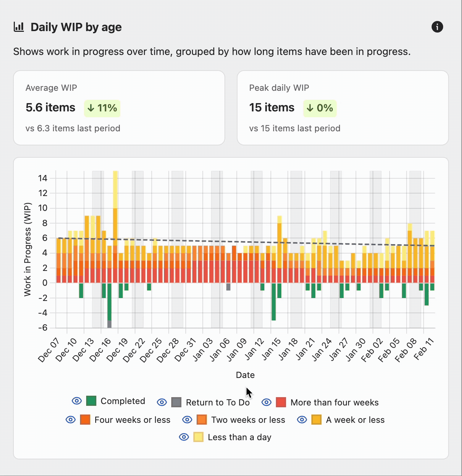Click the A week or less legend label

355,420
